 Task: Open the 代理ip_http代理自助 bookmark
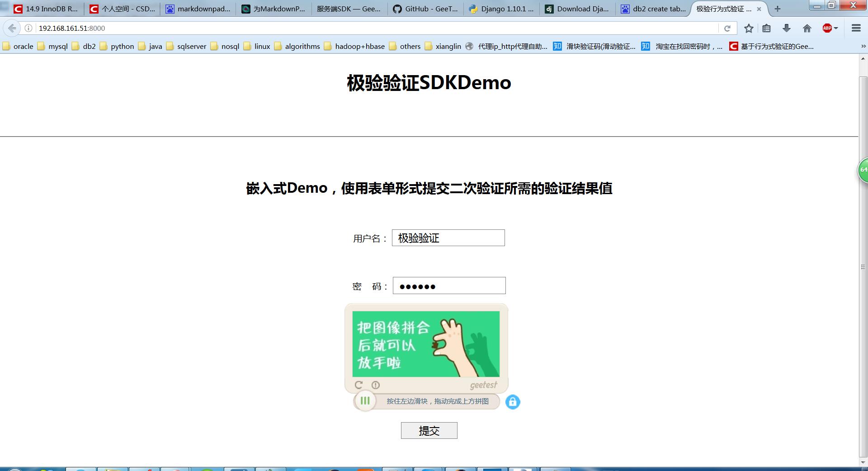(507, 46)
